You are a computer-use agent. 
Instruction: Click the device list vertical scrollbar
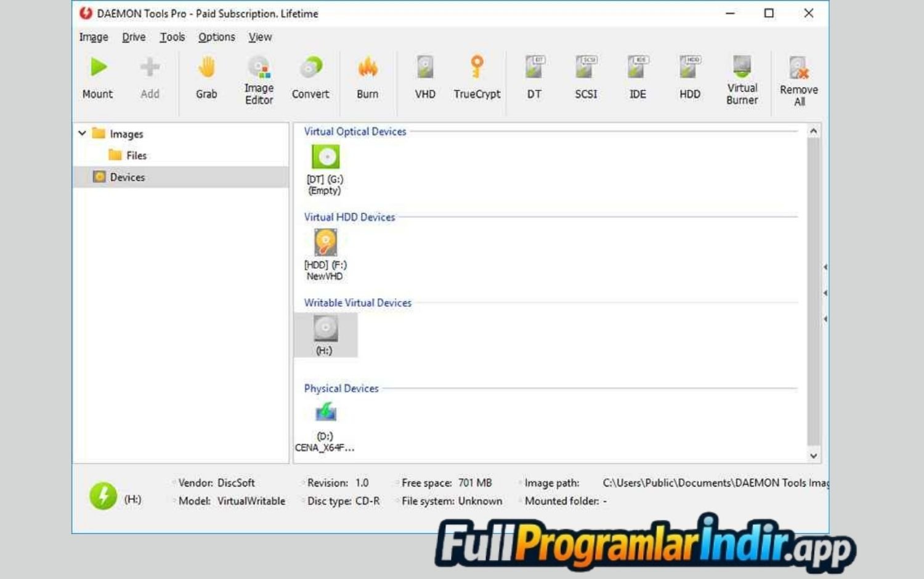[x=814, y=291]
